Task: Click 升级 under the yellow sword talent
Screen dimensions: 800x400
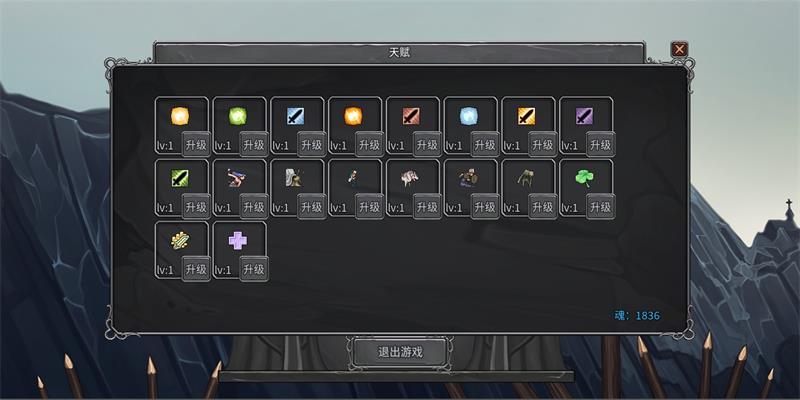Action: point(543,144)
